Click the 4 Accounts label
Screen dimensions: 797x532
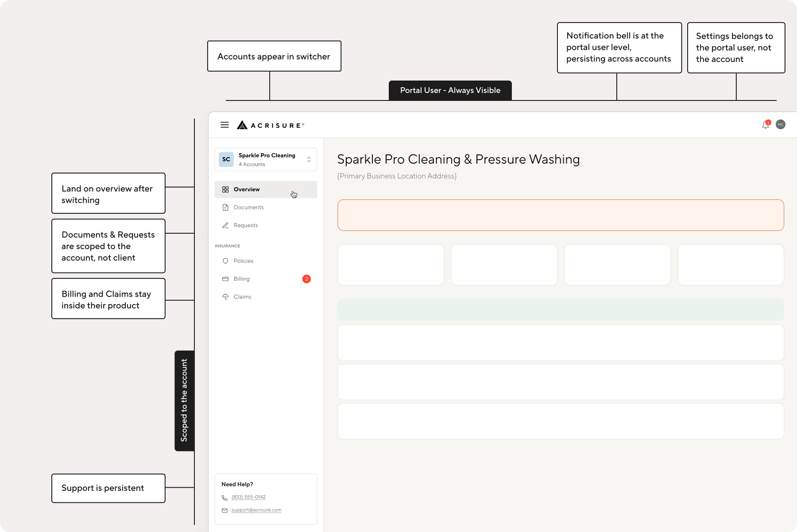point(252,164)
